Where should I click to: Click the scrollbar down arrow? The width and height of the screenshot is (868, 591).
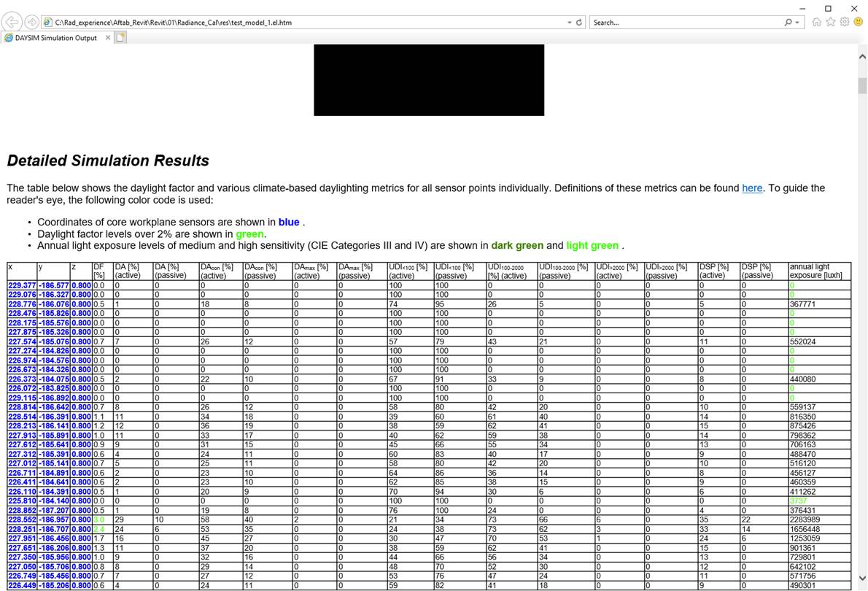862,578
